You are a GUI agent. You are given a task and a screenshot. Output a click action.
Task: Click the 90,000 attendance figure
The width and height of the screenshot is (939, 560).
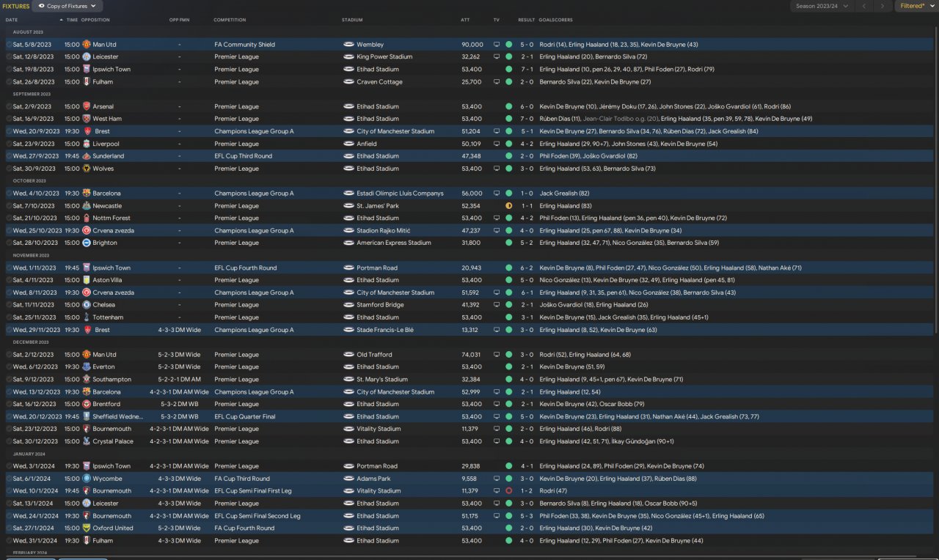click(x=472, y=45)
